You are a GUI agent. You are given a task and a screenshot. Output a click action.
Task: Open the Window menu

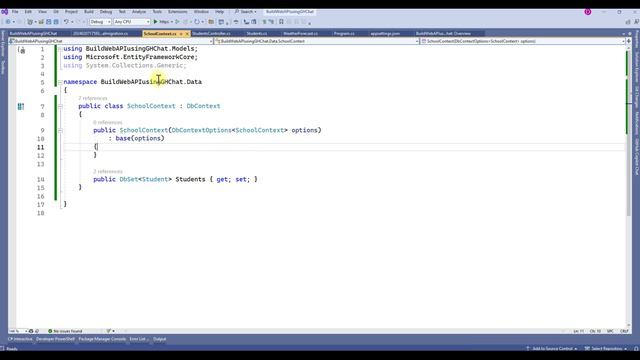coord(201,12)
